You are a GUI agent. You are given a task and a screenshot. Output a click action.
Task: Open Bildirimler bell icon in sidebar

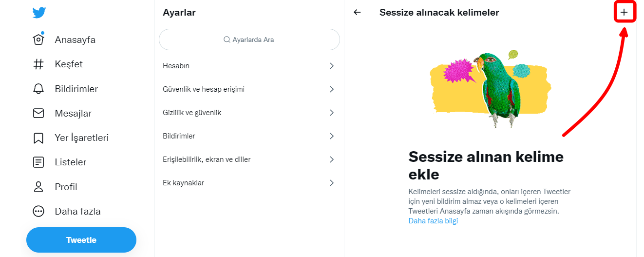point(38,89)
